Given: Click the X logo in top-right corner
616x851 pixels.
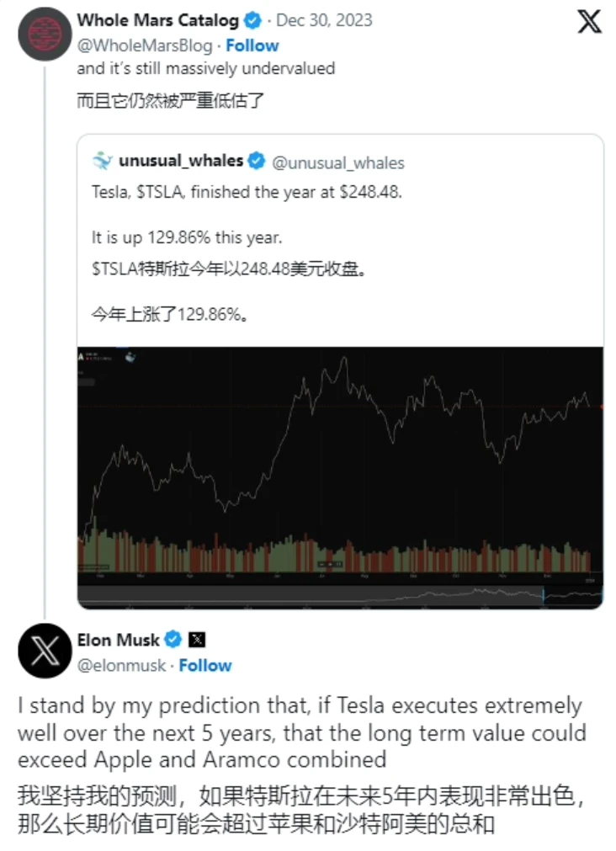Looking at the screenshot, I should click(589, 22).
